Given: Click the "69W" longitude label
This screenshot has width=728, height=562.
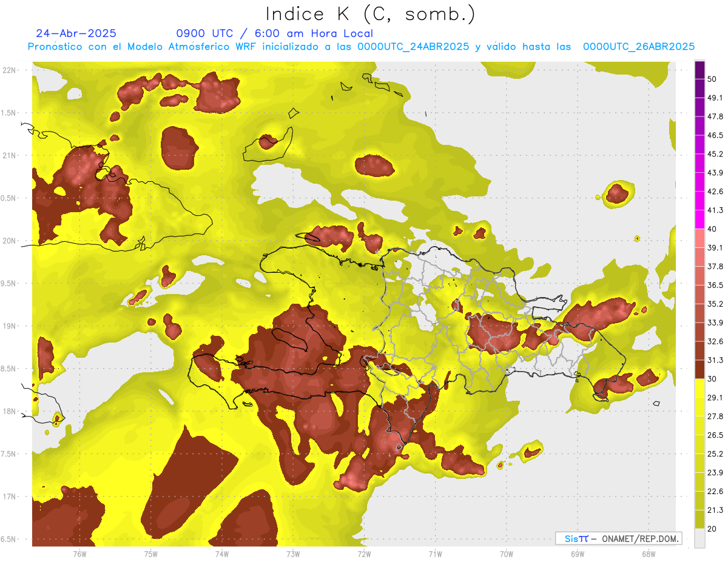Looking at the screenshot, I should point(577,554).
